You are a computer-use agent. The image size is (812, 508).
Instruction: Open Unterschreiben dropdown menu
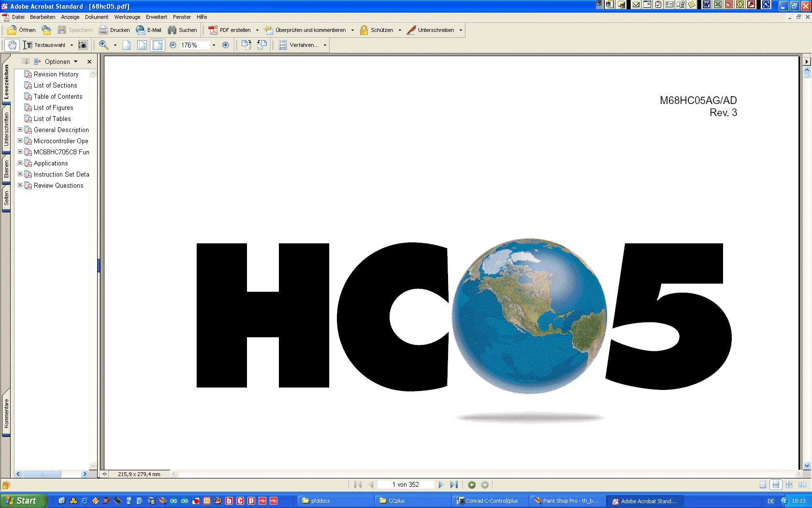[461, 30]
